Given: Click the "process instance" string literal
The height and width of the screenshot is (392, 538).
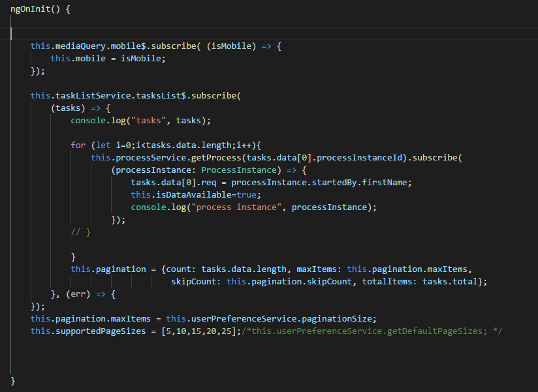Looking at the screenshot, I should (236, 207).
